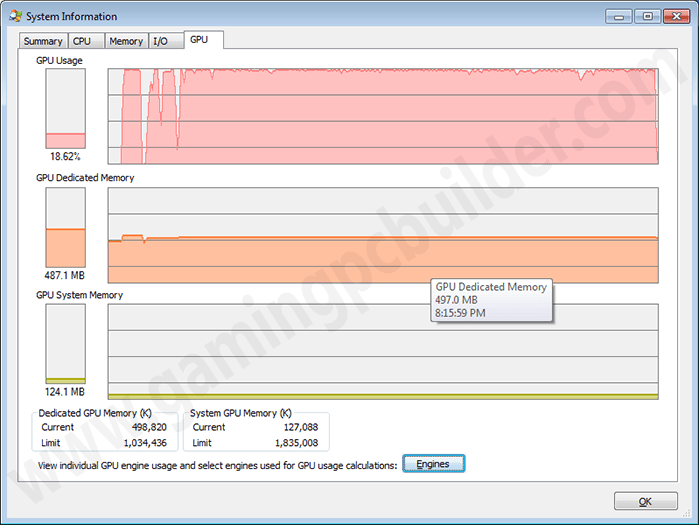This screenshot has width=700, height=525.
Task: Close the System Information window
Action: click(676, 17)
